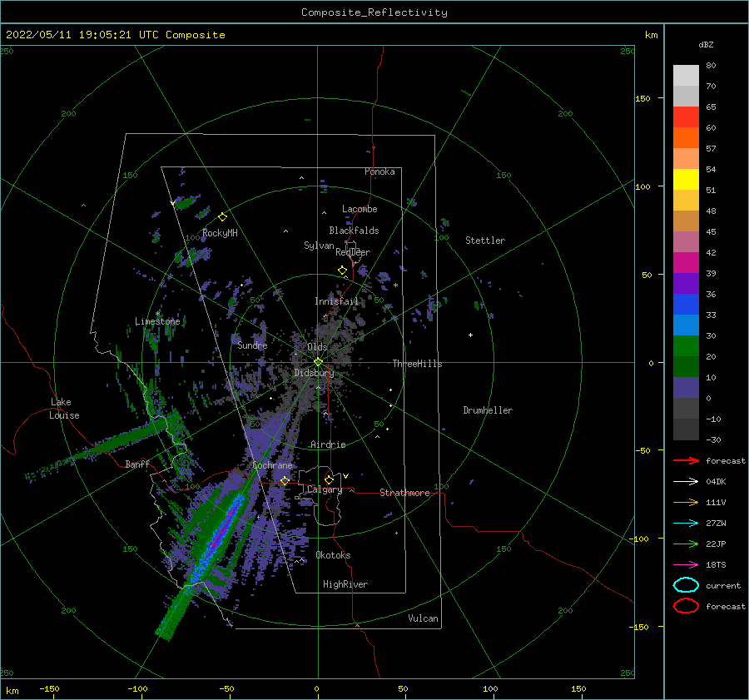Click the Olds city label
Viewport: 749px width, 700px height.
[x=317, y=347]
